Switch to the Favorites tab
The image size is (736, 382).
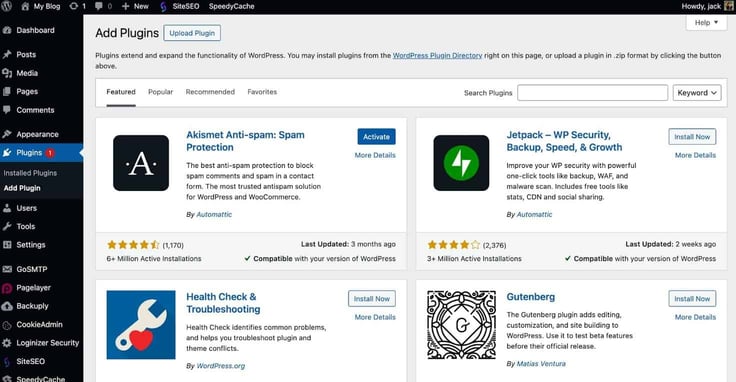click(262, 92)
